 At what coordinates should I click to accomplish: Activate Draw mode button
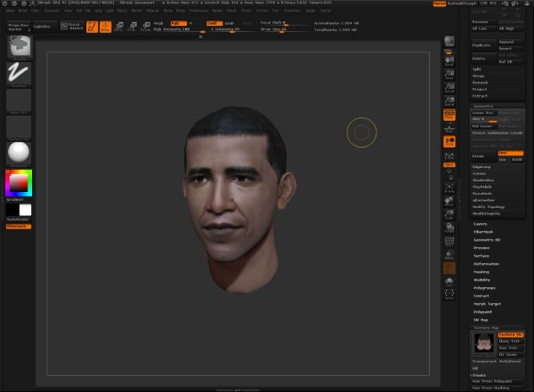[x=106, y=27]
